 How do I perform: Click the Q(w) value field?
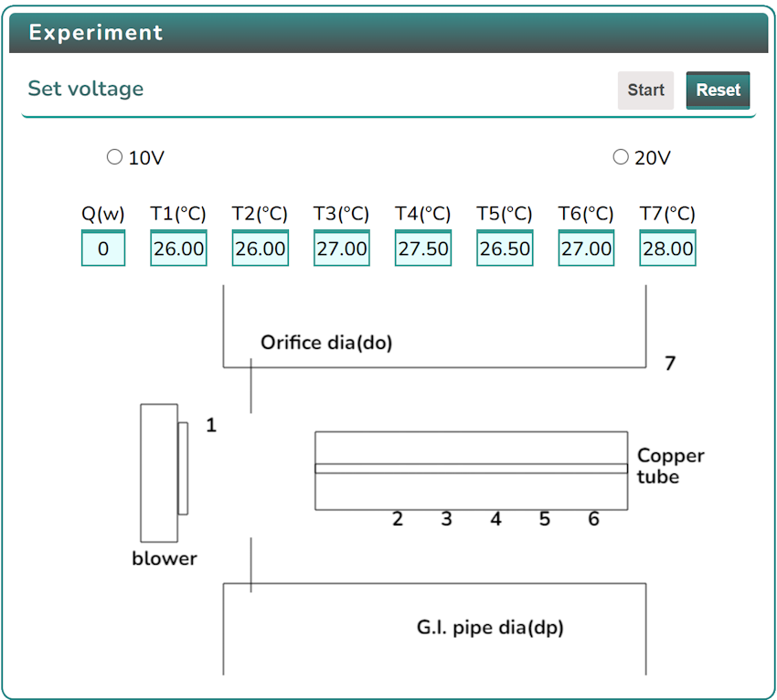pyautogui.click(x=103, y=249)
